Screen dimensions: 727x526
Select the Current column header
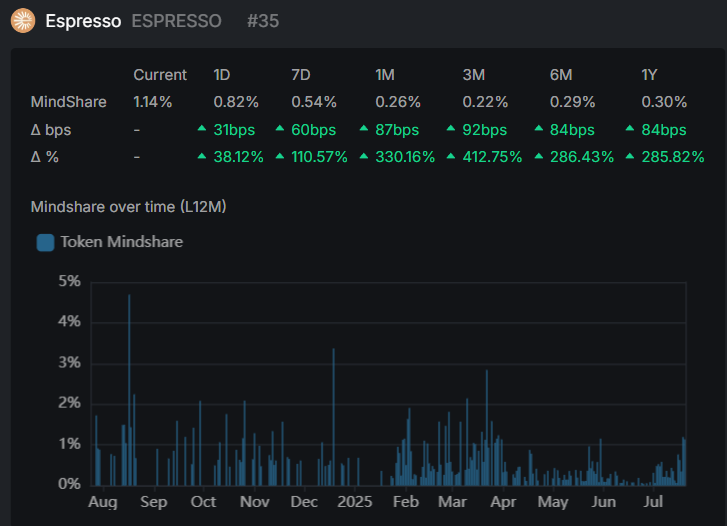click(160, 75)
